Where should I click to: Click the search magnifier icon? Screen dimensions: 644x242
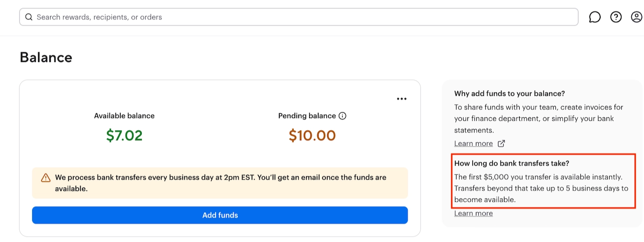point(29,17)
